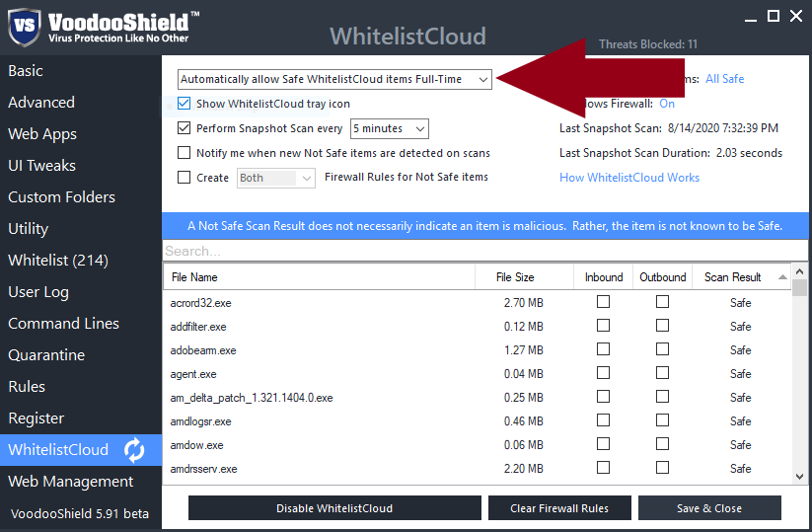Check Outbound box for am_delta_patch_1.321.1404.0.exe

point(662,398)
